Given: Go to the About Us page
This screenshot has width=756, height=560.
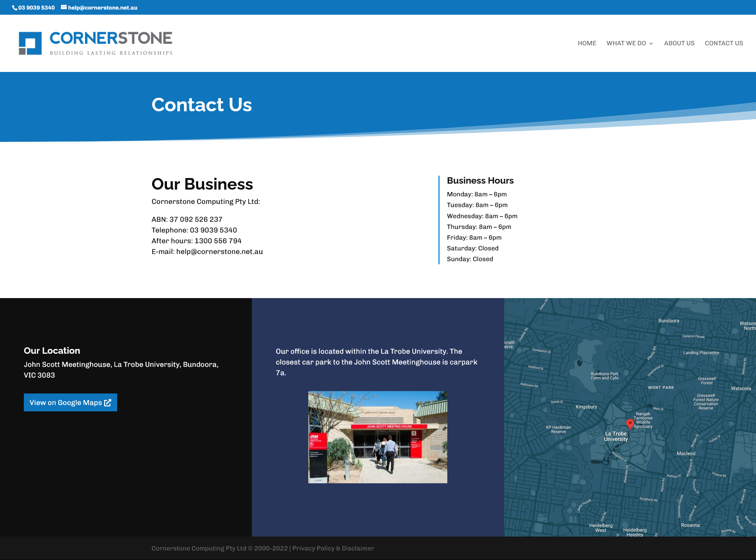Looking at the screenshot, I should (x=679, y=43).
